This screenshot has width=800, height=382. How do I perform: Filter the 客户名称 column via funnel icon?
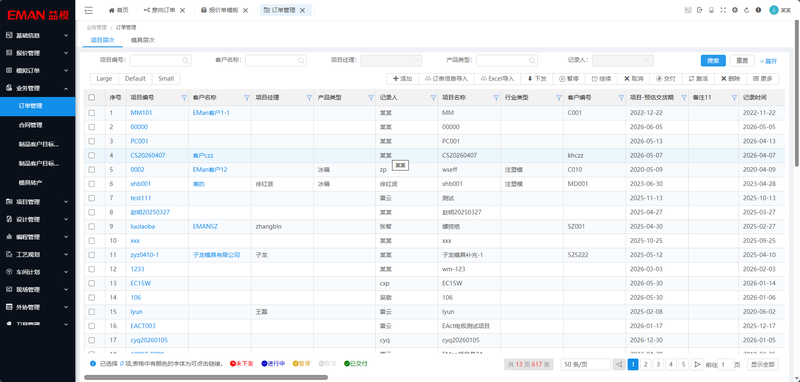pyautogui.click(x=246, y=97)
